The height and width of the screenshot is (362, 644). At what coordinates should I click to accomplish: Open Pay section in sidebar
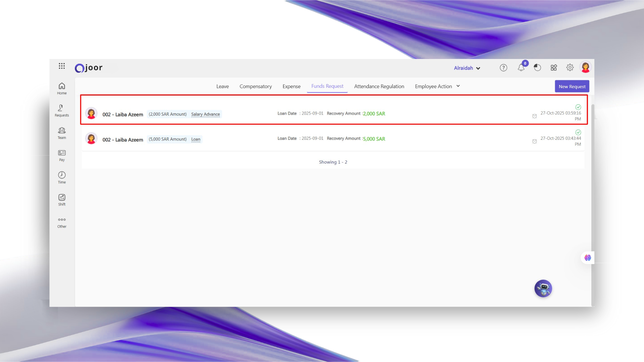pos(62,155)
